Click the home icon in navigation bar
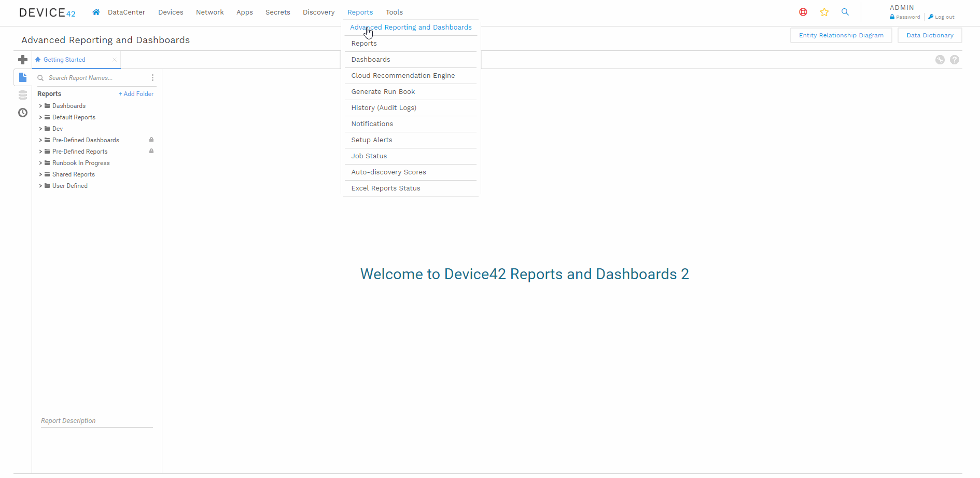This screenshot has width=980, height=478. (x=96, y=12)
